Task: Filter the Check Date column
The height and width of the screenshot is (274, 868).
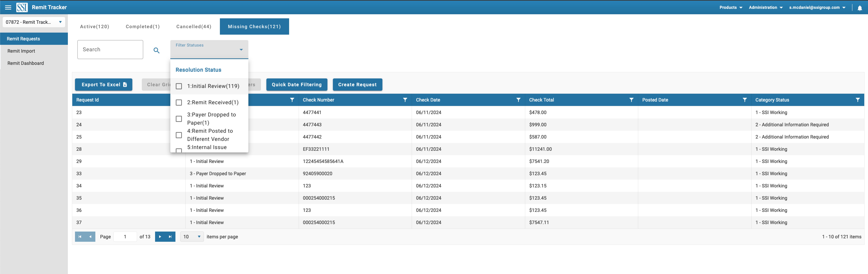Action: pos(518,100)
